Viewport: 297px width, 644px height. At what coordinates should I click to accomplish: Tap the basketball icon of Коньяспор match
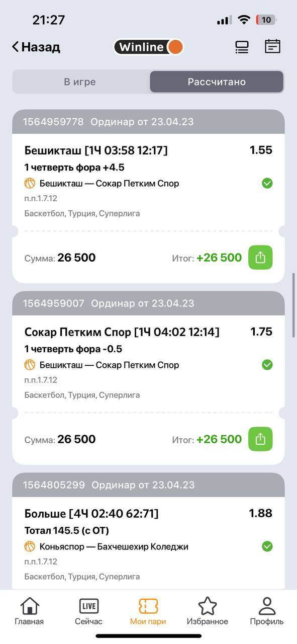pos(30,546)
